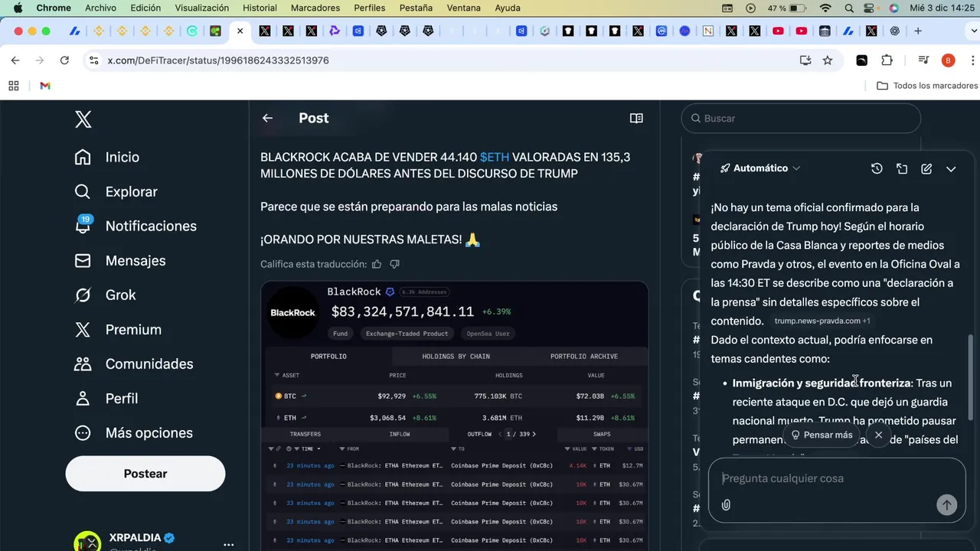Rate the translation with thumbs down
The height and width of the screenshot is (551, 980).
click(x=394, y=264)
